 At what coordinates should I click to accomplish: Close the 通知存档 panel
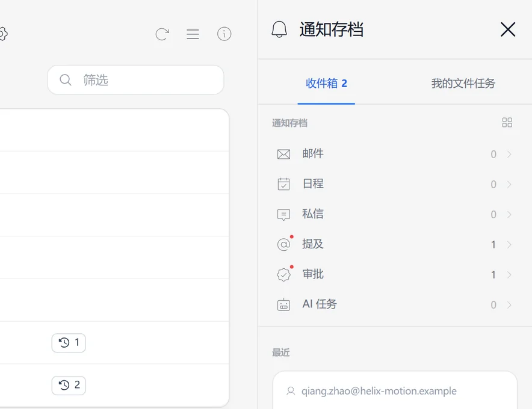tap(508, 29)
